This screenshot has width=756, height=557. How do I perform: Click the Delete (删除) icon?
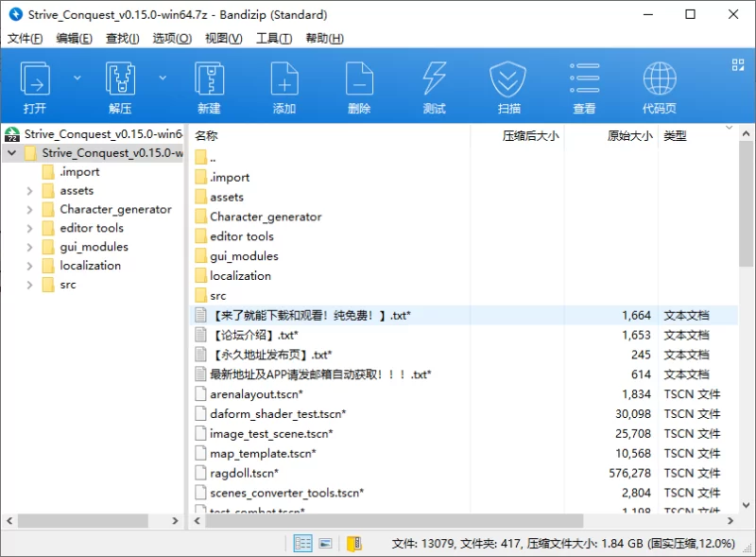pyautogui.click(x=359, y=87)
